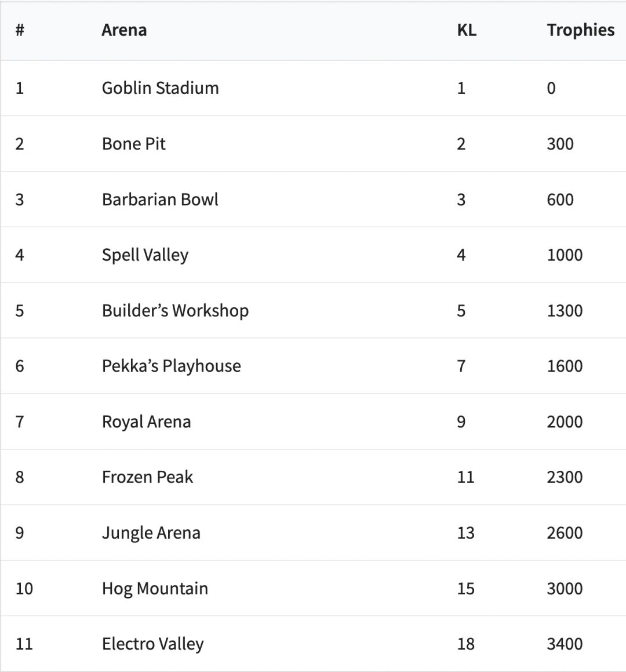This screenshot has width=626, height=672.
Task: Click the Trophies column header
Action: 580,30
